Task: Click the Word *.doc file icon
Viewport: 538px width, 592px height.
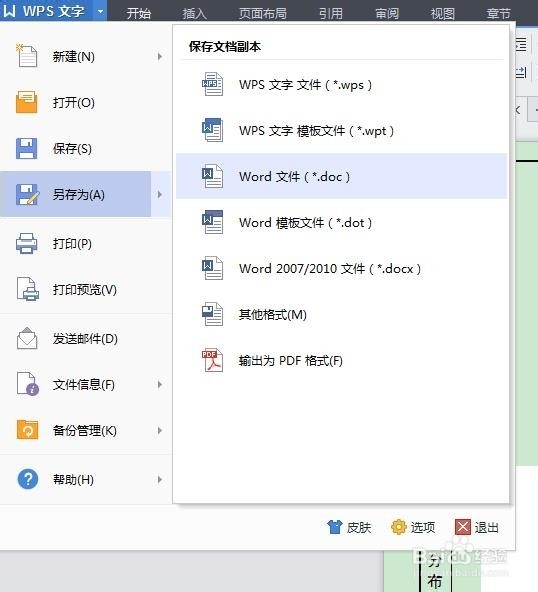Action: [x=212, y=176]
